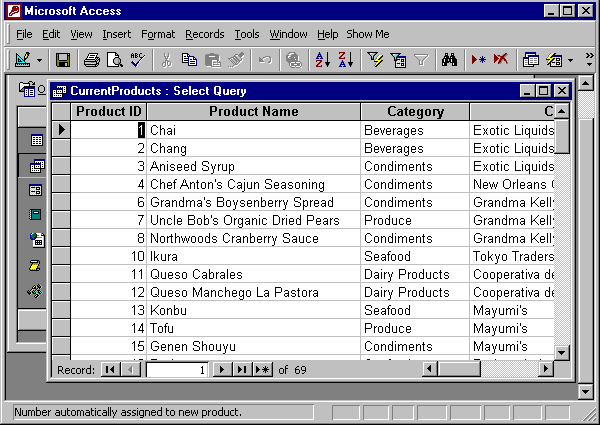
Task: Open the View button dropdown arrow
Action: coord(39,60)
